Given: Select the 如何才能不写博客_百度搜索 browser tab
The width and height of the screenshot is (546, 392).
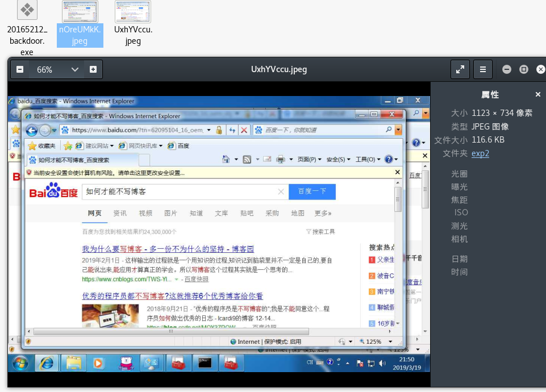Looking at the screenshot, I should coord(83,160).
